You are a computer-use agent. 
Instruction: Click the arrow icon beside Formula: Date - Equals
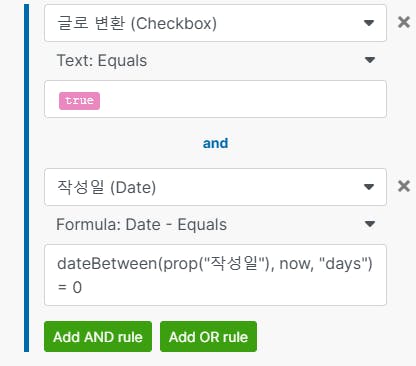(370, 224)
